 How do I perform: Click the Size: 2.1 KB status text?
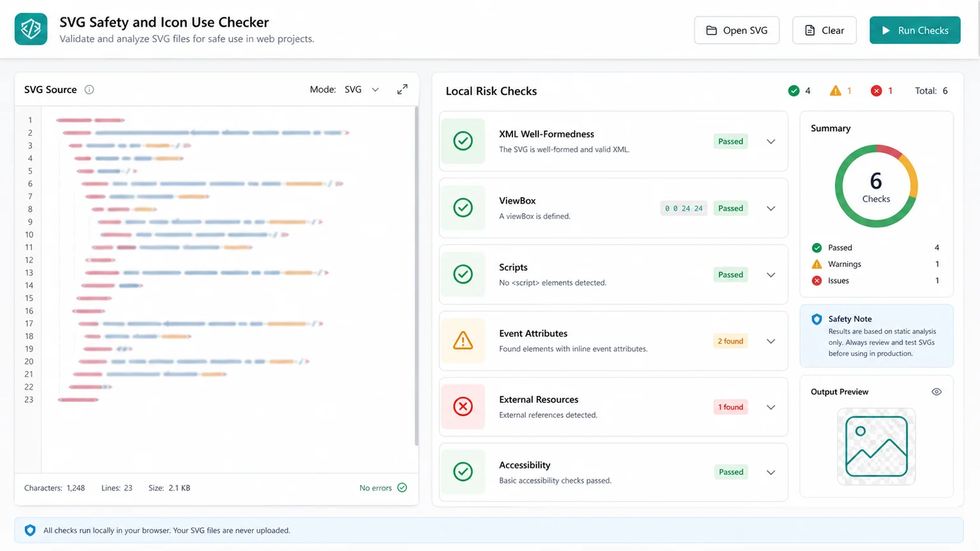169,488
